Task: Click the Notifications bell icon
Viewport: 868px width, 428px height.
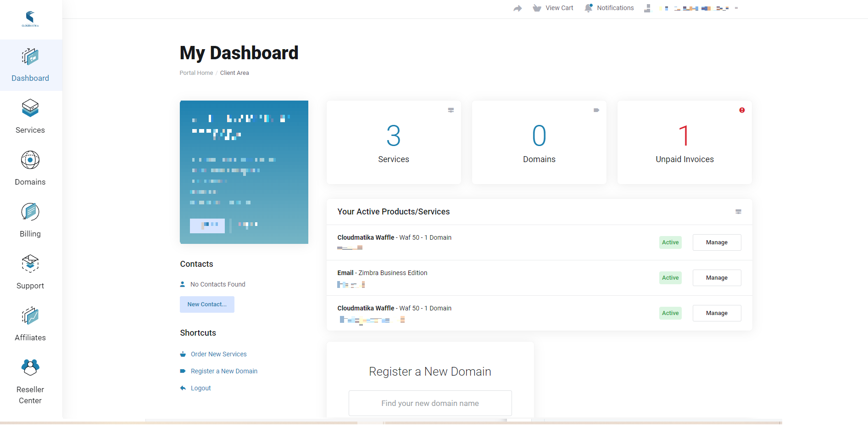Action: 589,8
